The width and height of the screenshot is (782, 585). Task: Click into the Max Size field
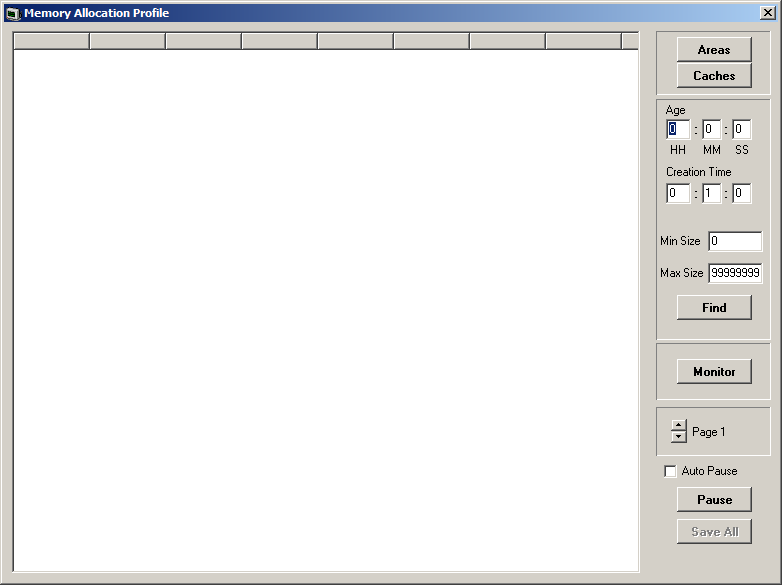(x=735, y=273)
